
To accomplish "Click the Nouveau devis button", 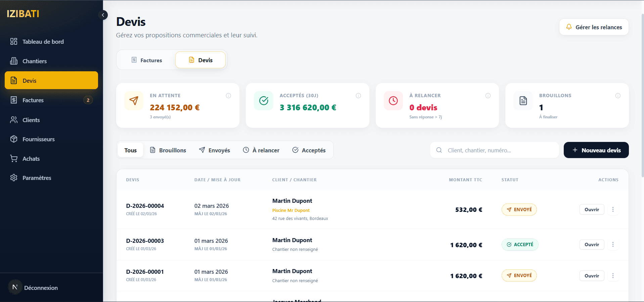I will click(596, 150).
